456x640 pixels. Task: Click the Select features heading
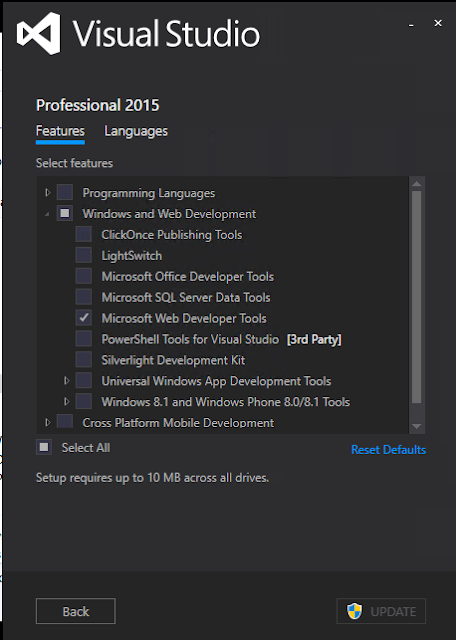pyautogui.click(x=74, y=163)
